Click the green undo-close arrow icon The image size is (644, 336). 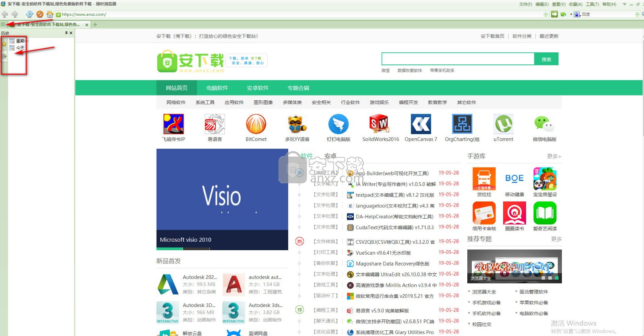(563, 14)
